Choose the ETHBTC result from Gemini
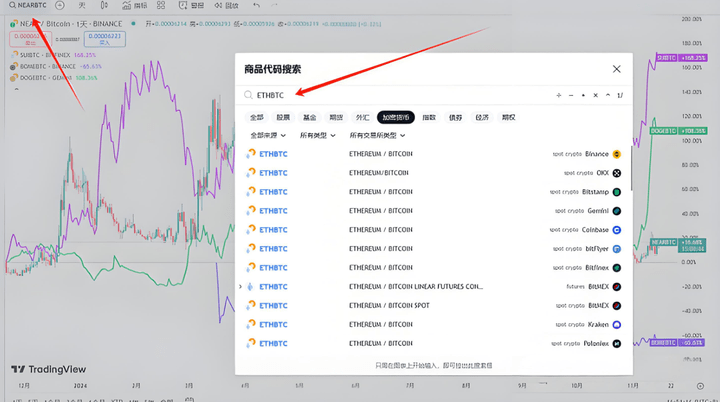720x402 pixels. click(433, 210)
